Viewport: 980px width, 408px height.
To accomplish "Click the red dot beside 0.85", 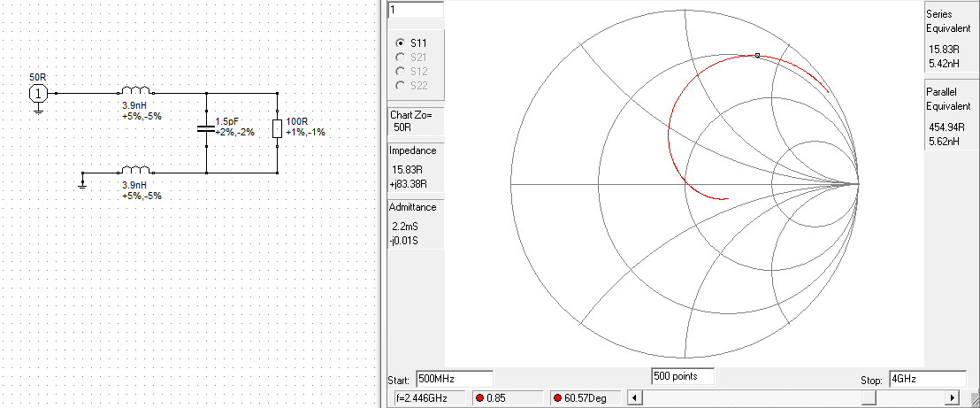I will coord(479,398).
